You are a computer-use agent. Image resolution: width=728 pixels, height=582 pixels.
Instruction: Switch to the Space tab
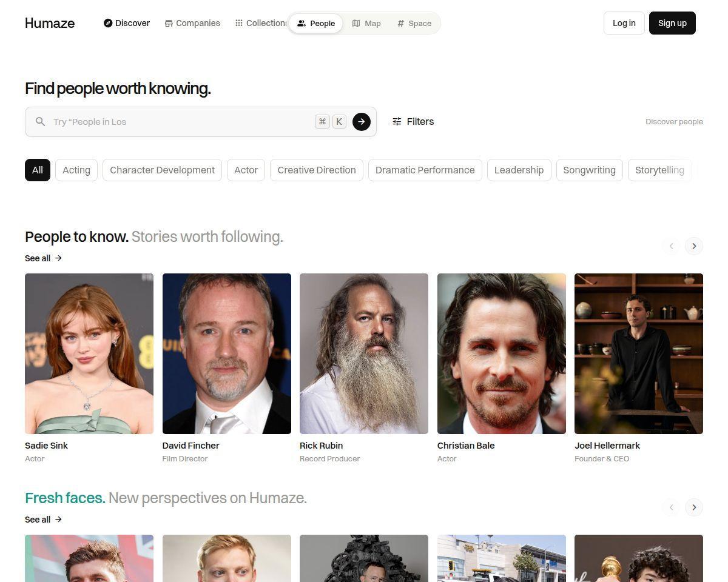(414, 23)
